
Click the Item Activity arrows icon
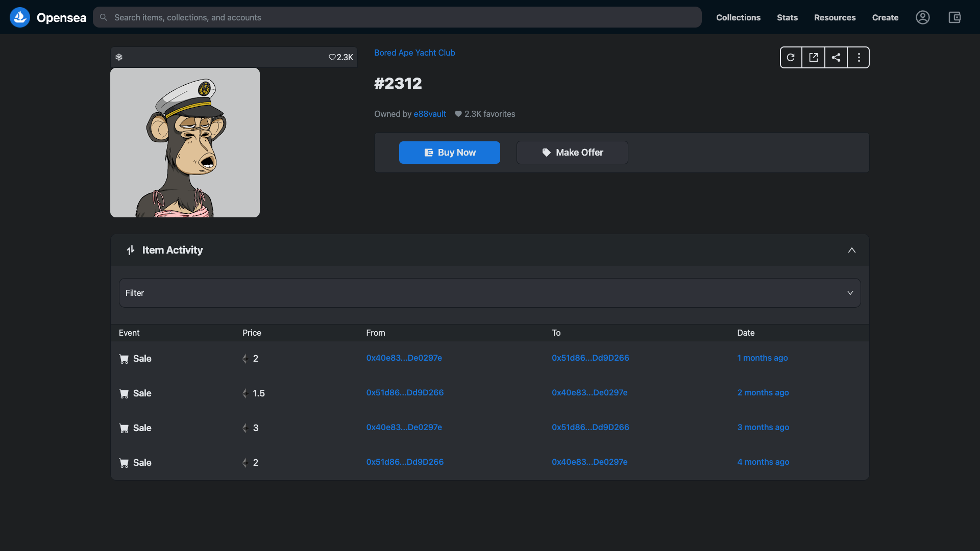[x=131, y=250]
